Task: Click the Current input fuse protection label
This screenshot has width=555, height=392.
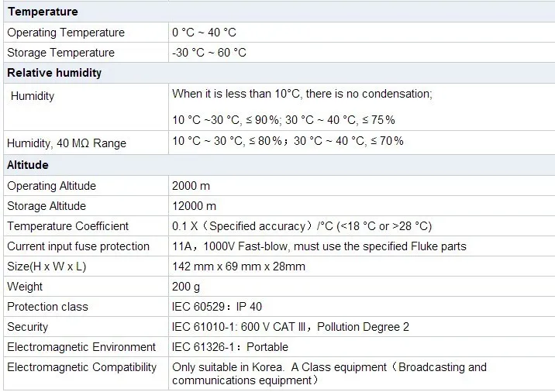Action: (x=78, y=246)
